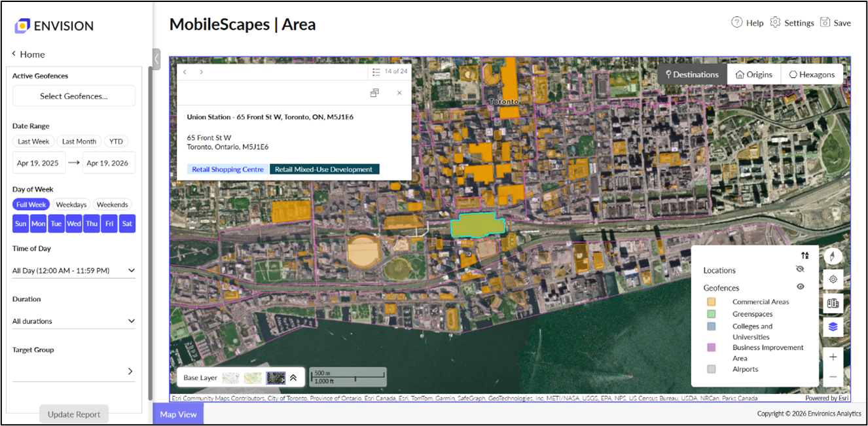Click Airports grey swatch
Screen dimensions: 868x426
[x=712, y=369]
